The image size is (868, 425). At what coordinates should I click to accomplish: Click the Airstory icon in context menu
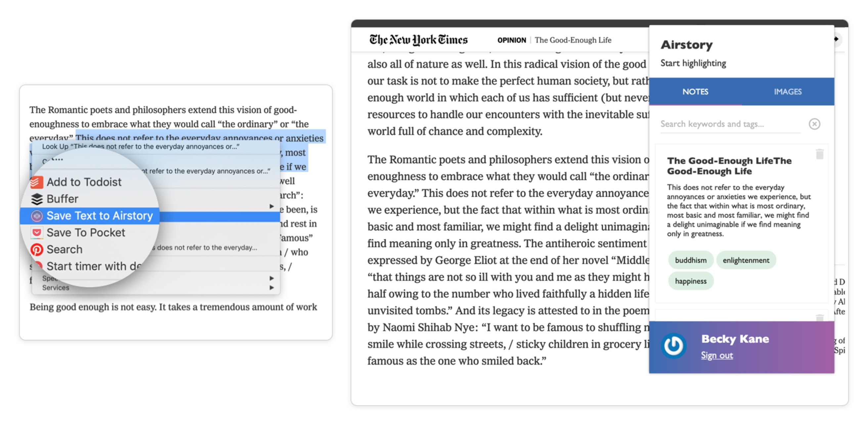[x=37, y=216]
